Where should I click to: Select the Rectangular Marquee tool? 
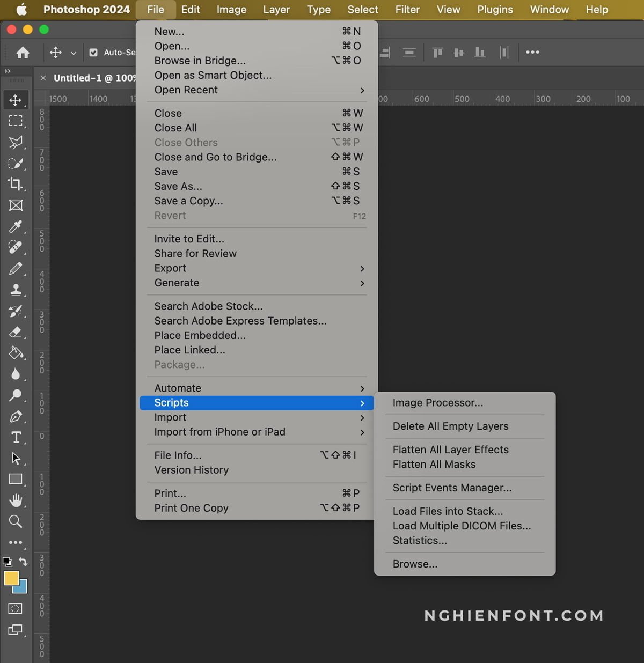point(16,121)
